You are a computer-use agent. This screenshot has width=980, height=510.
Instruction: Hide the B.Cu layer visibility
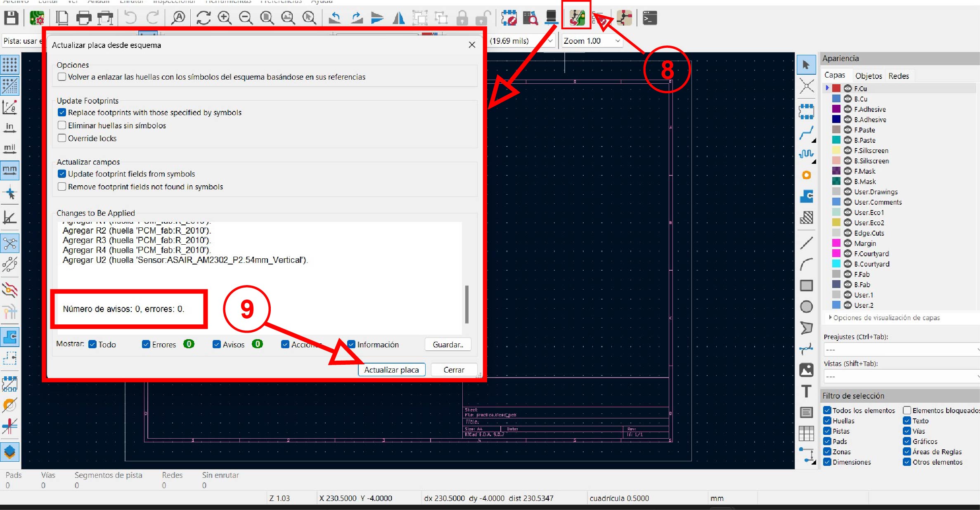(x=847, y=99)
